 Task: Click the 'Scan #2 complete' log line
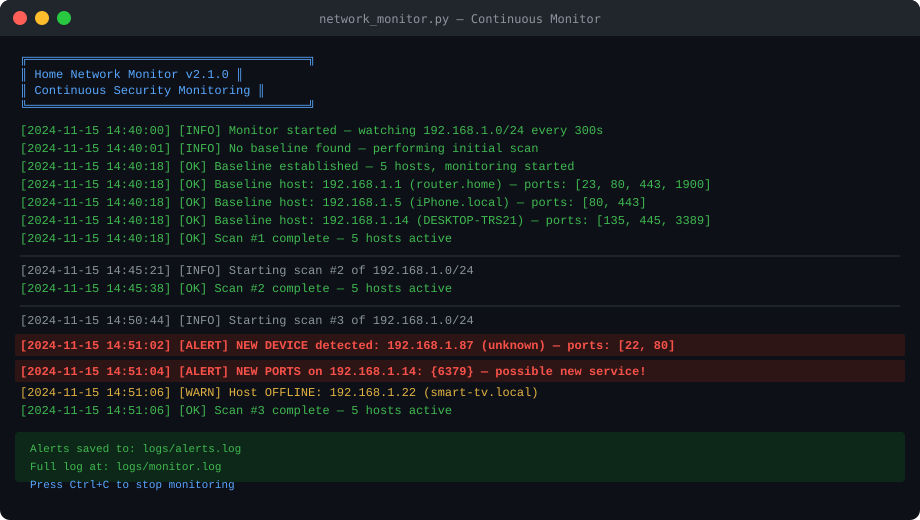(x=236, y=289)
